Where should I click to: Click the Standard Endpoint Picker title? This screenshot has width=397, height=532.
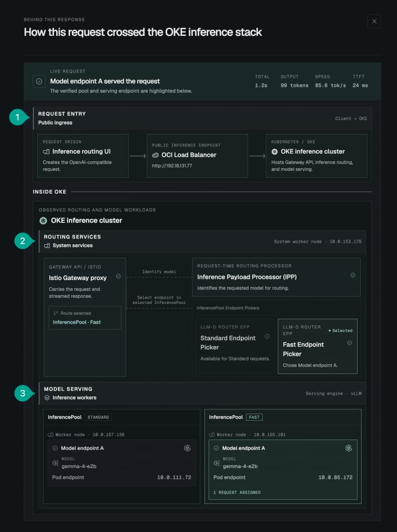[228, 343]
